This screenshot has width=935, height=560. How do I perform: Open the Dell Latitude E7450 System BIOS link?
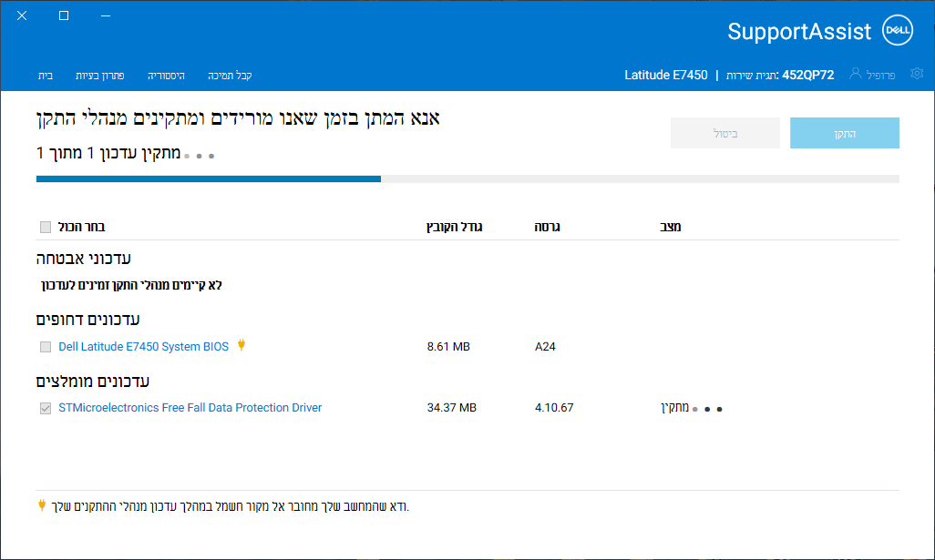144,346
